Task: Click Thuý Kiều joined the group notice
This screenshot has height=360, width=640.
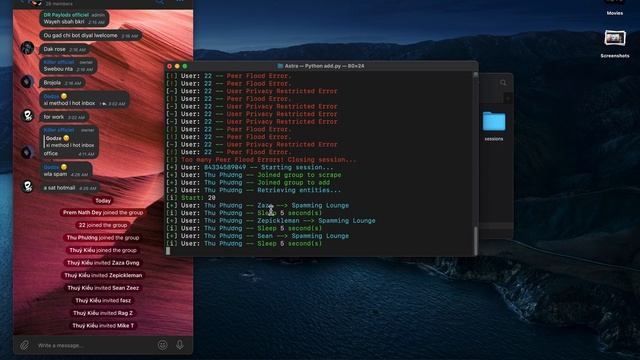Action: (103, 250)
